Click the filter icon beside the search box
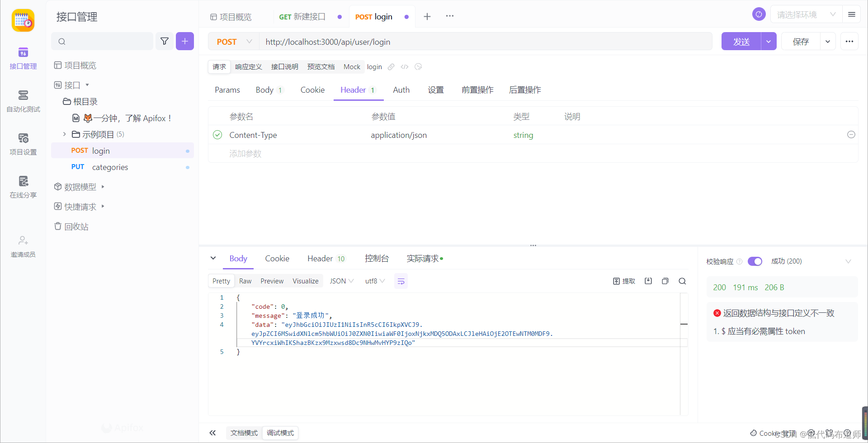Image resolution: width=868 pixels, height=443 pixels. tap(165, 41)
